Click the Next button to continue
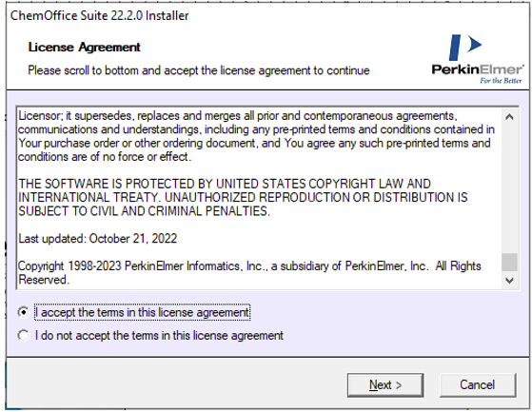The width and height of the screenshot is (532, 412). point(385,385)
